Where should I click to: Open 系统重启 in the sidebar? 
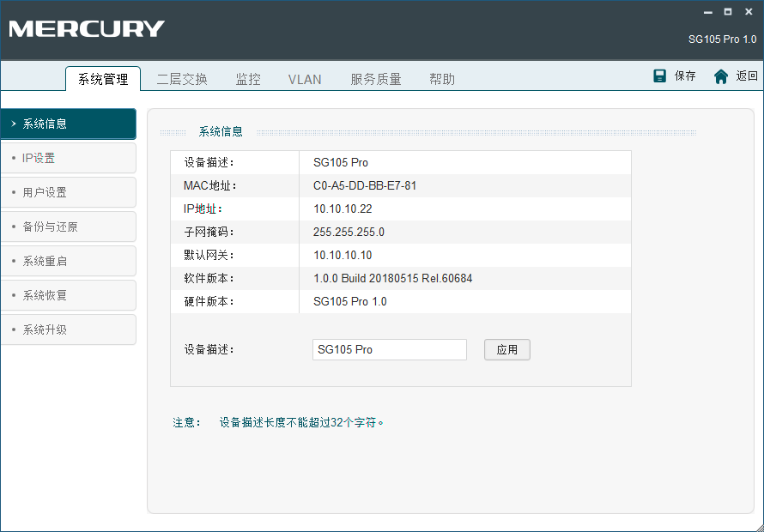click(68, 261)
